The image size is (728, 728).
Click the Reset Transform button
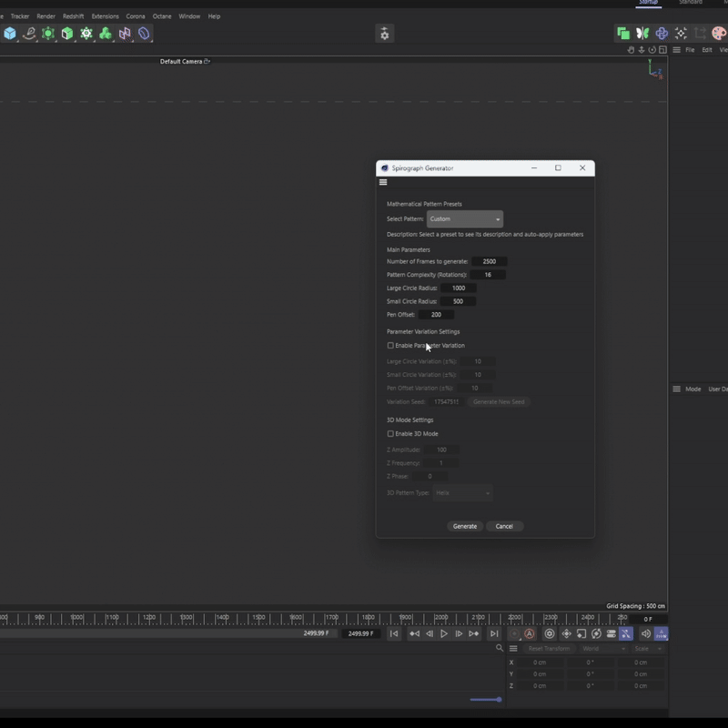pyautogui.click(x=549, y=649)
